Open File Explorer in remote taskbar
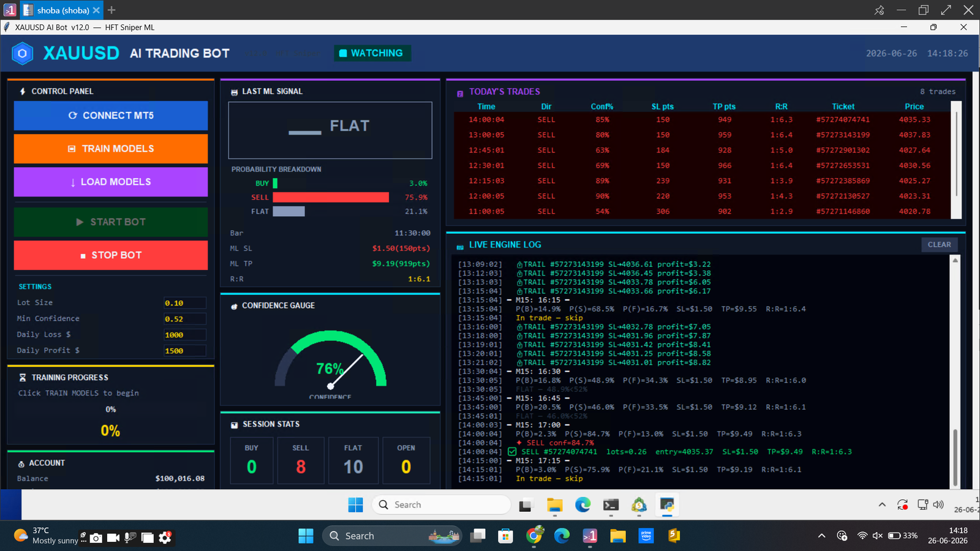The width and height of the screenshot is (980, 551). [x=555, y=505]
